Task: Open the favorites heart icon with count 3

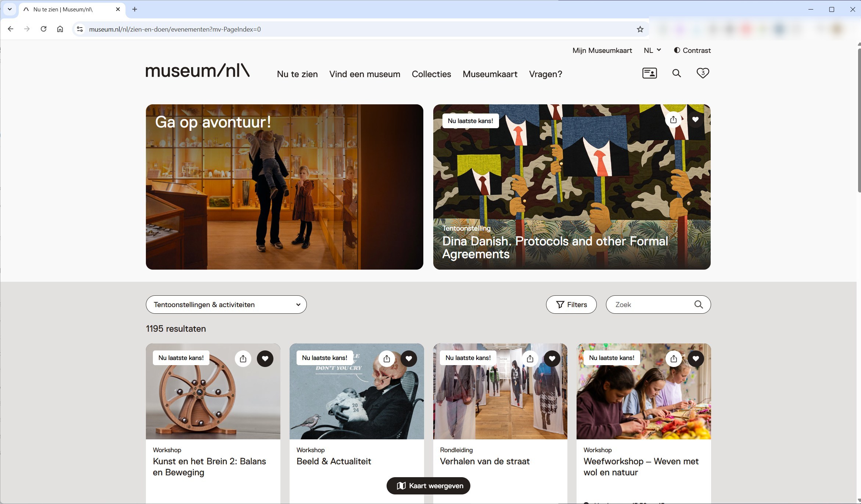Action: (703, 73)
